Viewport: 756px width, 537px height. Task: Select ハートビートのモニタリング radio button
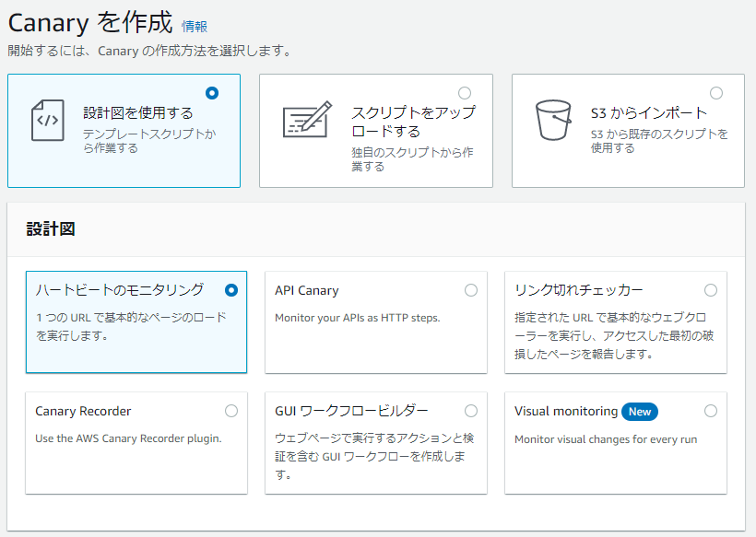[x=231, y=290]
